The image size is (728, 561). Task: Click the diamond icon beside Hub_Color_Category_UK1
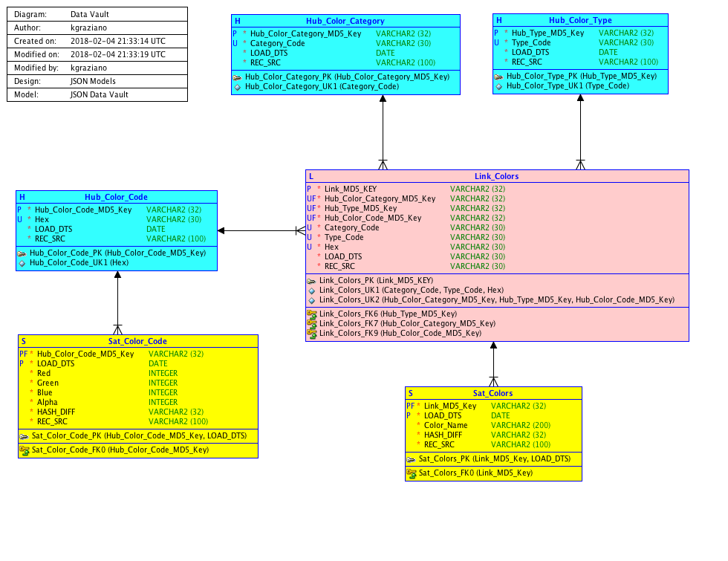[x=237, y=88]
